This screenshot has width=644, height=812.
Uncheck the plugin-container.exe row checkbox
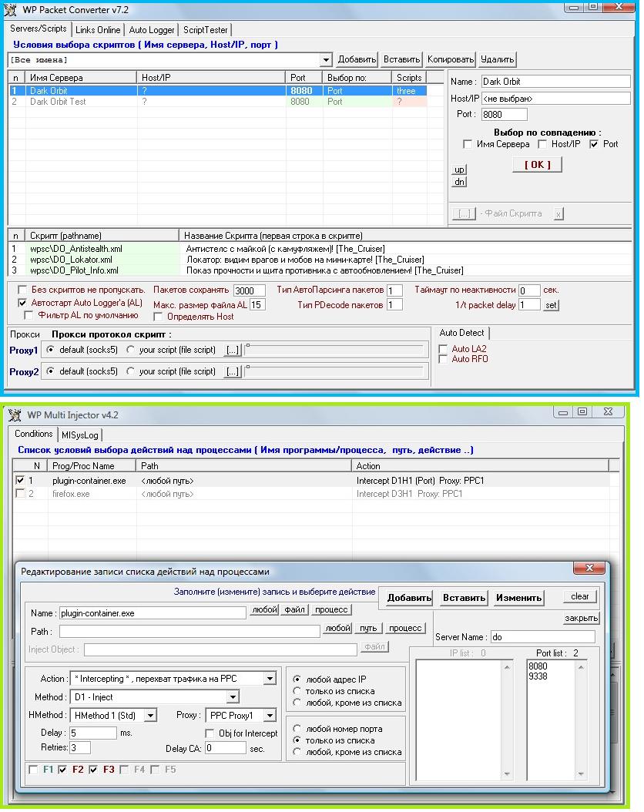(20, 481)
